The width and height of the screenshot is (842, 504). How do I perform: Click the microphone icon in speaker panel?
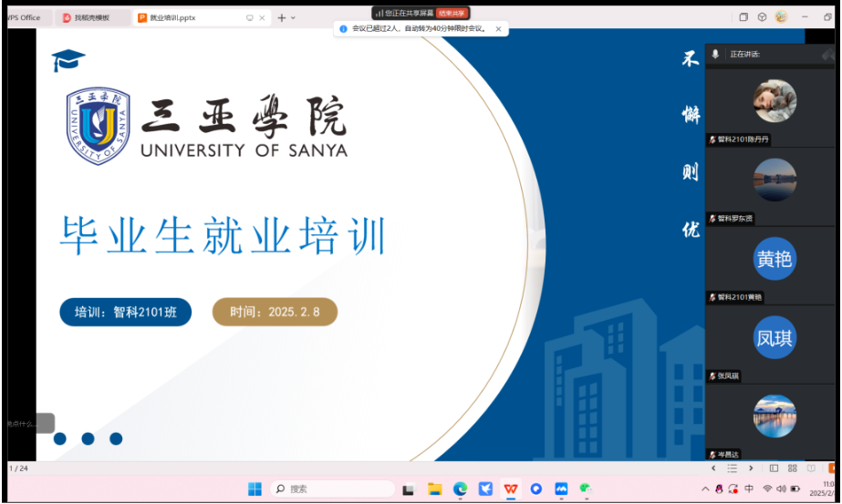click(x=715, y=55)
